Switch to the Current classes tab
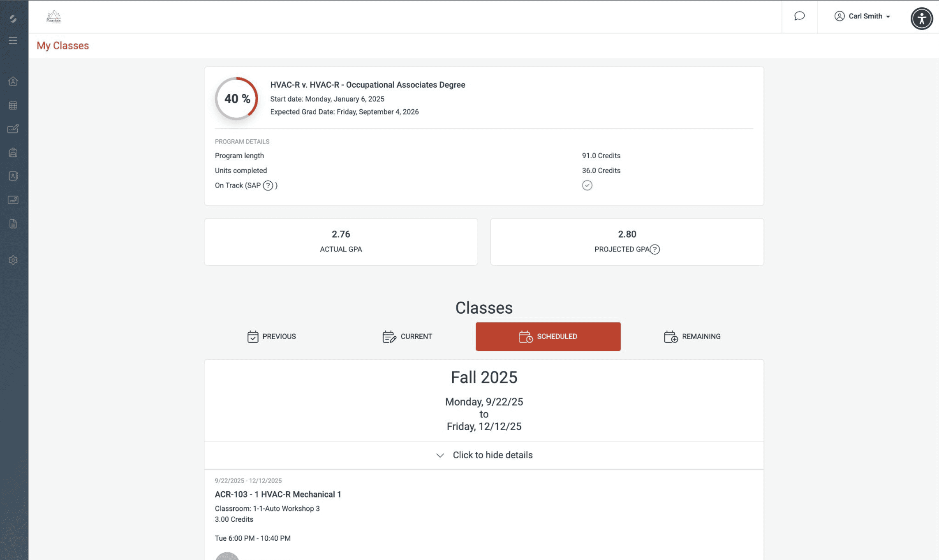Screen dimensions: 939x560 tap(407, 336)
